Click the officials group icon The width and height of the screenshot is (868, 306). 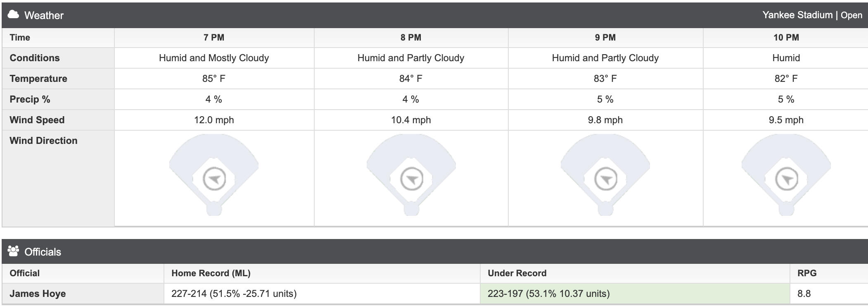(x=13, y=251)
